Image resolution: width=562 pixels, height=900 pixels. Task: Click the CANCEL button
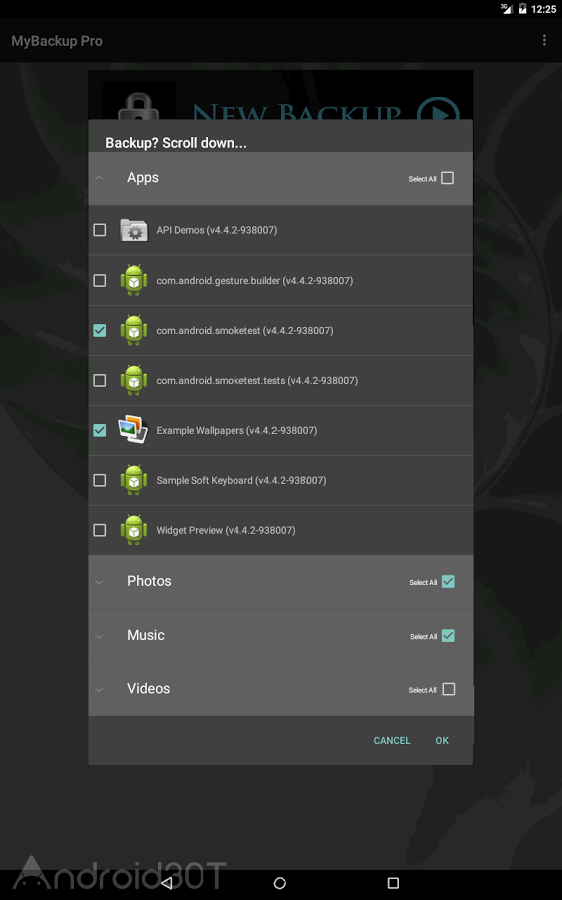[x=392, y=740]
